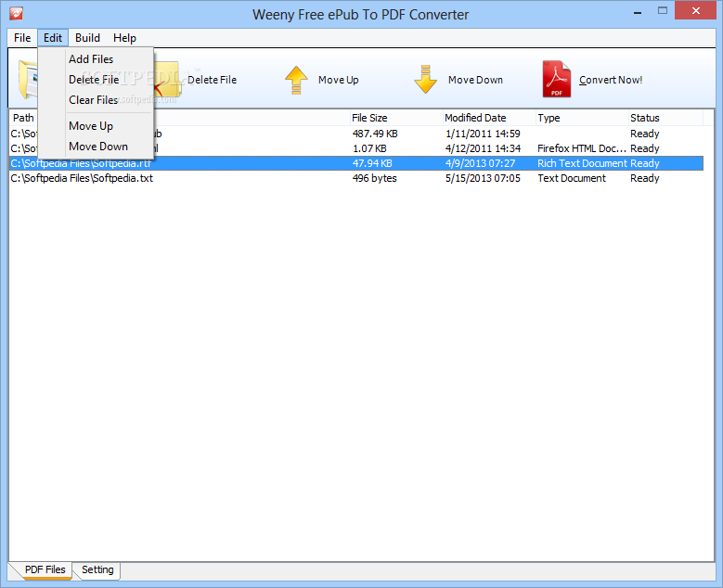The height and width of the screenshot is (588, 723).
Task: Maximize the converter window
Action: (663, 11)
